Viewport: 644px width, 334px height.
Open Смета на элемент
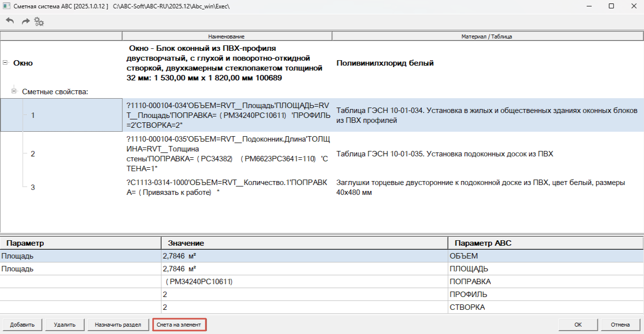pos(179,325)
